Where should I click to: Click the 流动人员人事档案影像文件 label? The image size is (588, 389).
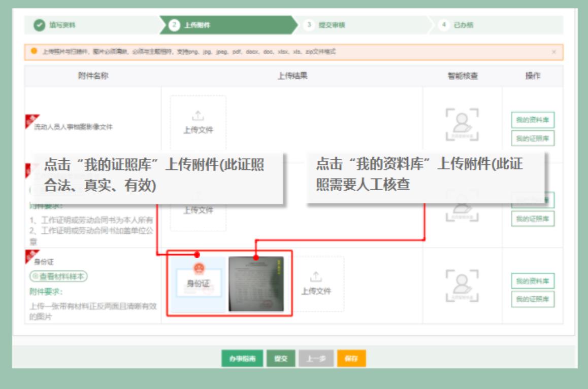(x=73, y=127)
